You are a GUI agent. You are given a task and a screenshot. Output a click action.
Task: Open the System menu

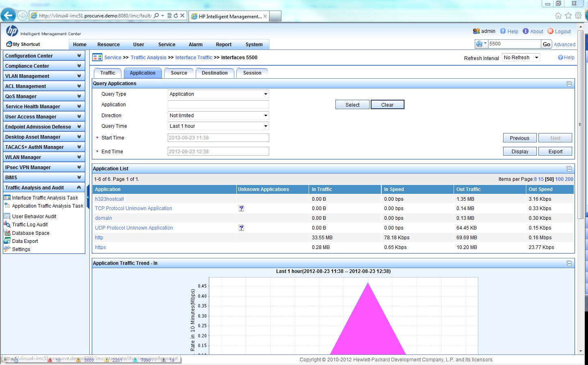click(254, 45)
